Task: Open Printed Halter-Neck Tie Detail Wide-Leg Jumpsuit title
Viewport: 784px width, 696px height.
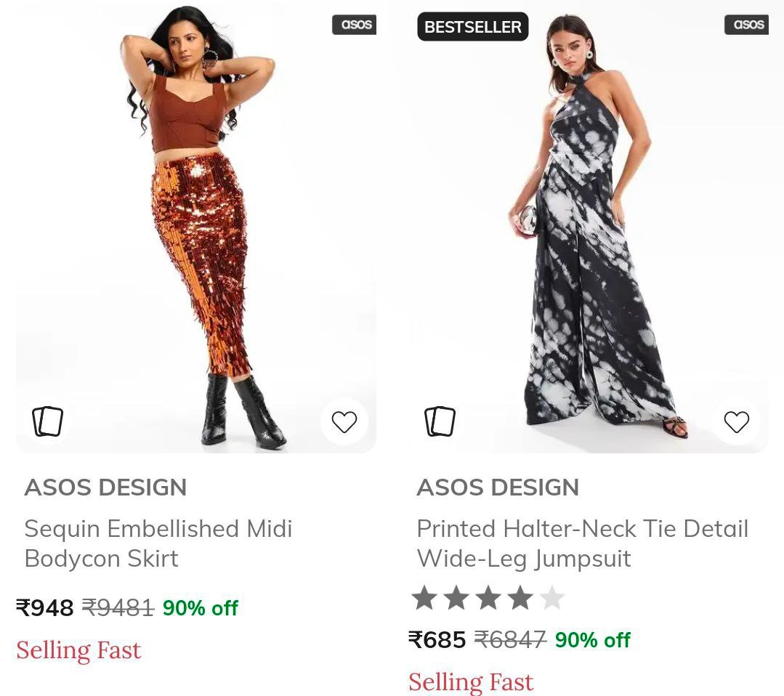Action: click(x=582, y=543)
